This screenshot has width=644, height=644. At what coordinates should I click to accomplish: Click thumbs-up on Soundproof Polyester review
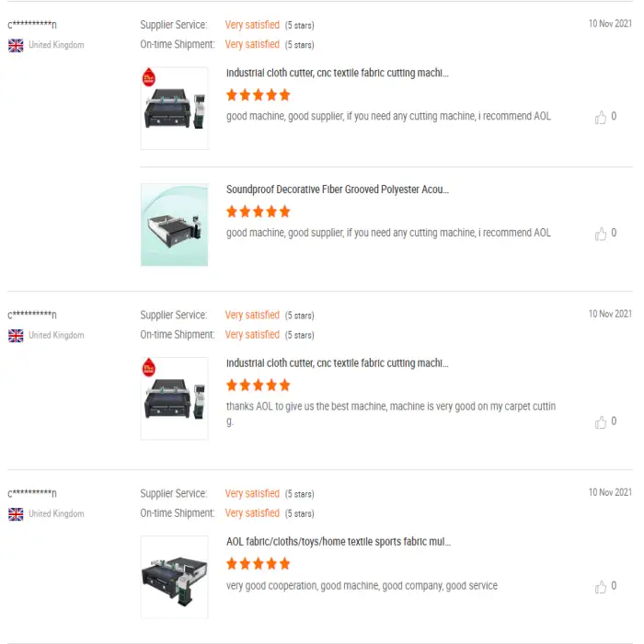click(x=601, y=234)
